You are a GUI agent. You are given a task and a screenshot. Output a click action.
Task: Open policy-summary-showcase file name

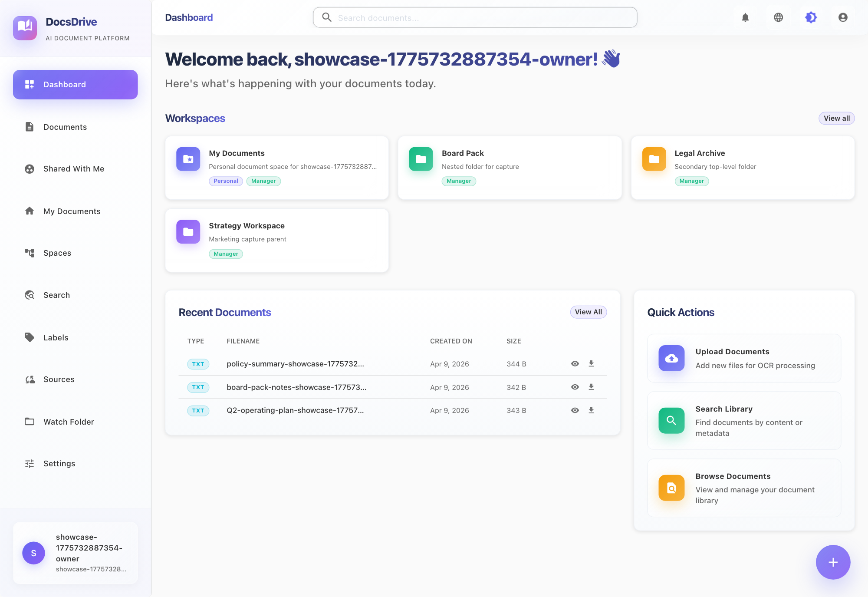(x=295, y=364)
